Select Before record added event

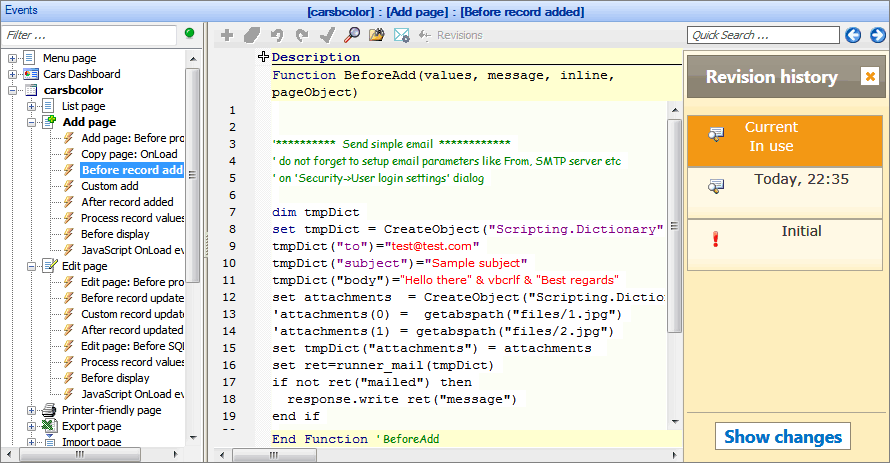click(x=132, y=170)
